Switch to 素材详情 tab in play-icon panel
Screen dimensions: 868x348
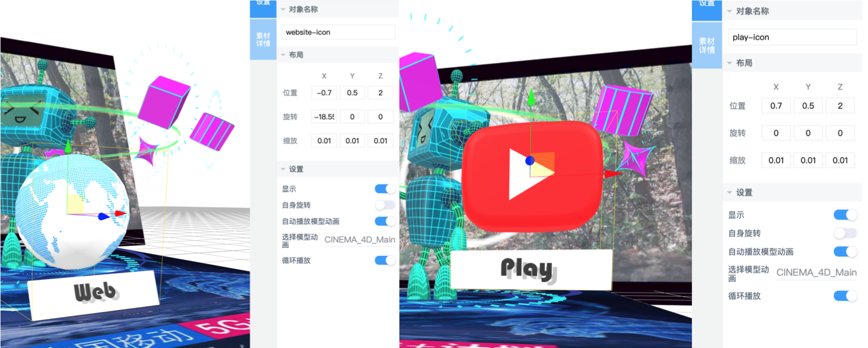(707, 46)
